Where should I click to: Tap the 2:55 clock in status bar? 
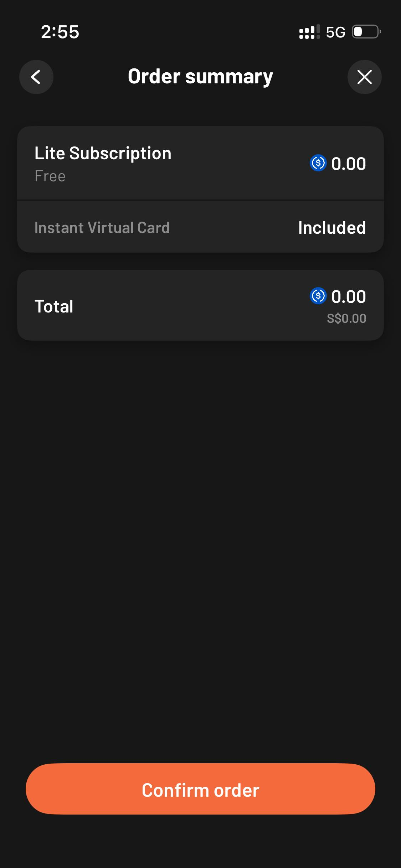[x=60, y=32]
